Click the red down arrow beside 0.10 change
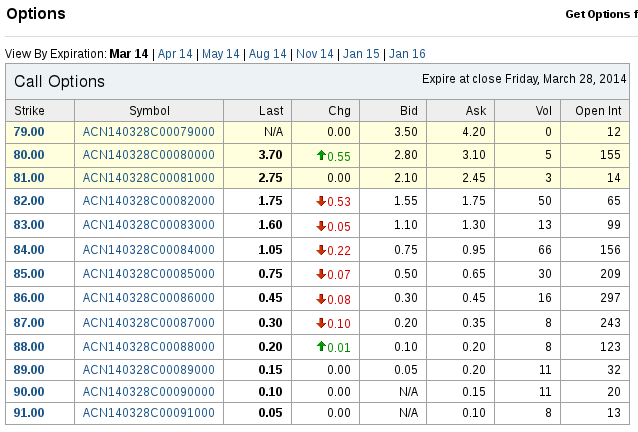Image resolution: width=638 pixels, height=432 pixels. pos(321,323)
